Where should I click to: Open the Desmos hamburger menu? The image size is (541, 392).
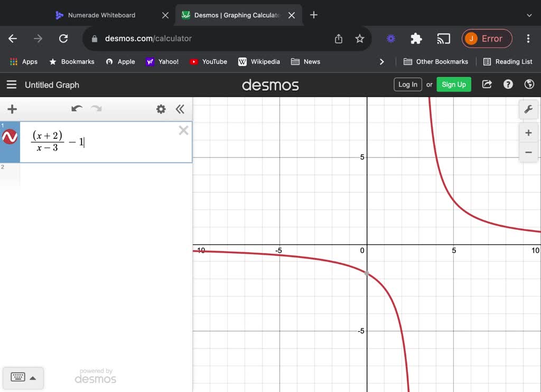coord(12,85)
